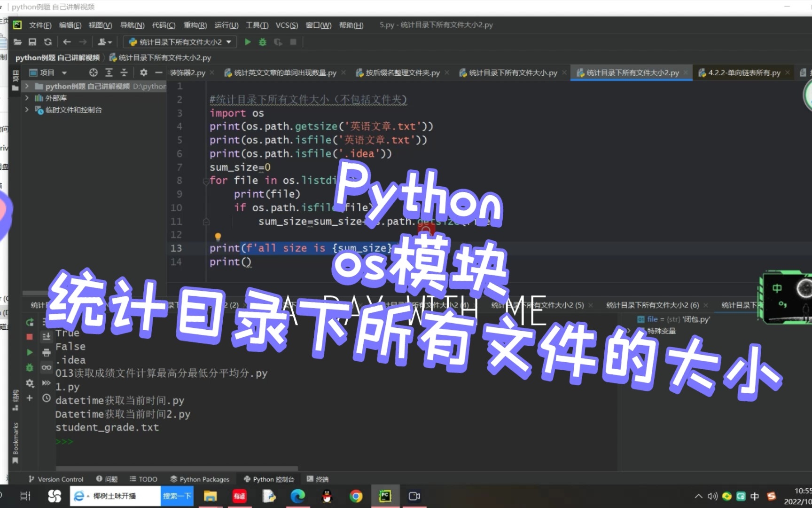The image size is (812, 508).
Task: Start debugging with the bug icon
Action: (x=262, y=42)
